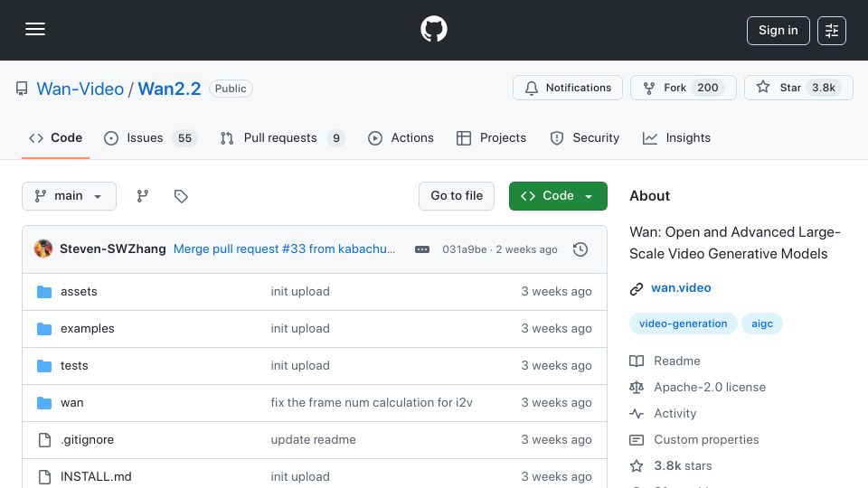Click the Notifications bell button
Screen dimensions: 868x488
click(x=568, y=88)
